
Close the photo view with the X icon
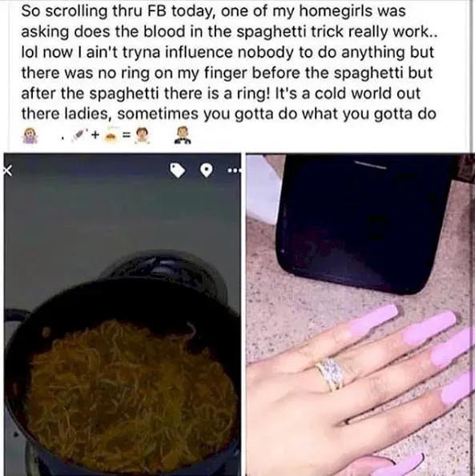(7, 171)
